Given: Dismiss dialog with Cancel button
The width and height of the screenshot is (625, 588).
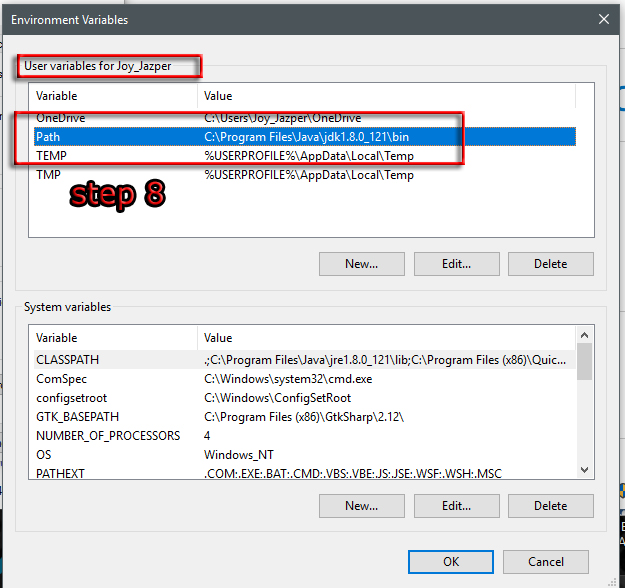Looking at the screenshot, I should [546, 562].
